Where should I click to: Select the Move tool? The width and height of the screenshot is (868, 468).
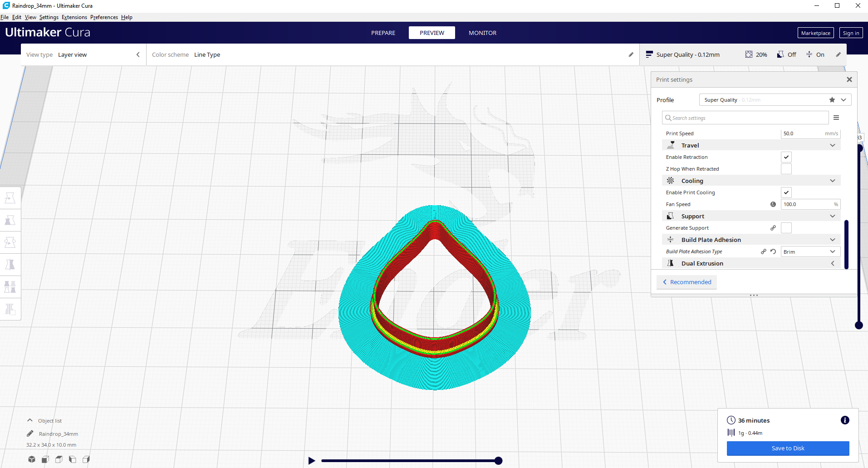click(11, 197)
